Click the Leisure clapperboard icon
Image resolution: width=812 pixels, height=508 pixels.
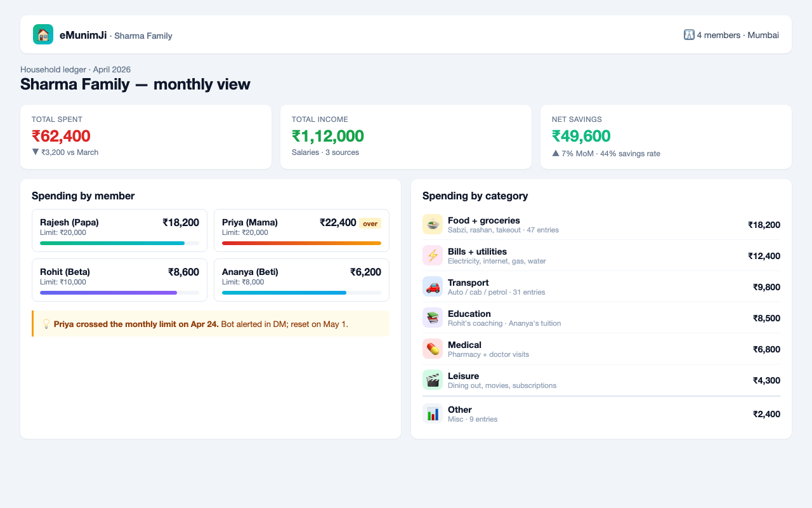(x=433, y=380)
